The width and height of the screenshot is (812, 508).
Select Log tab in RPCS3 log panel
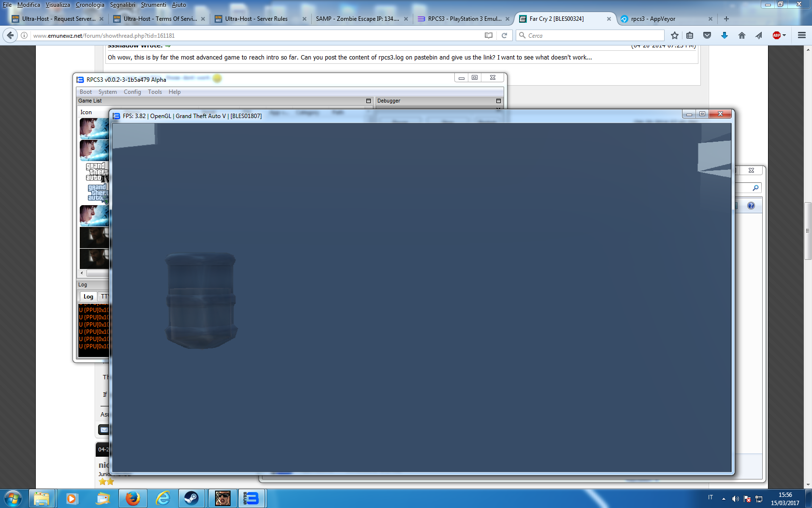88,297
